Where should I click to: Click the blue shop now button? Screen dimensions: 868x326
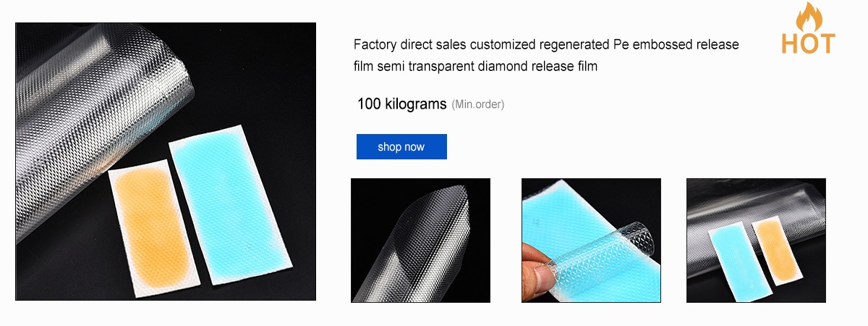401,146
